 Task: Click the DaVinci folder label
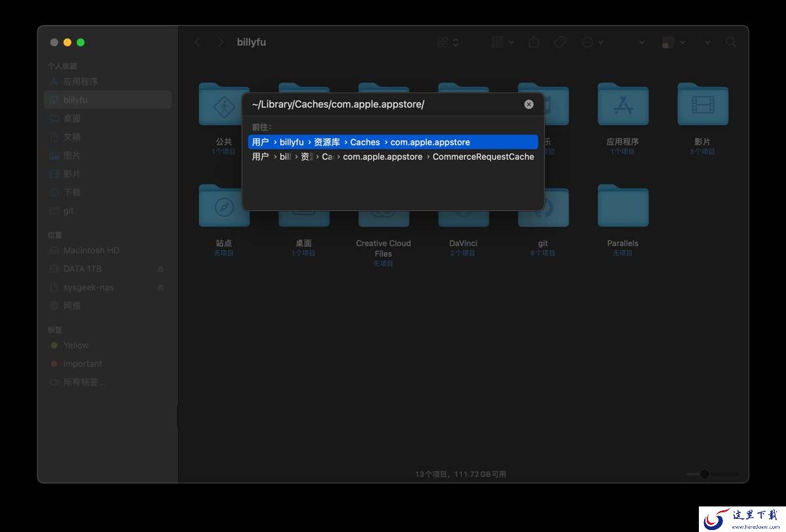463,243
